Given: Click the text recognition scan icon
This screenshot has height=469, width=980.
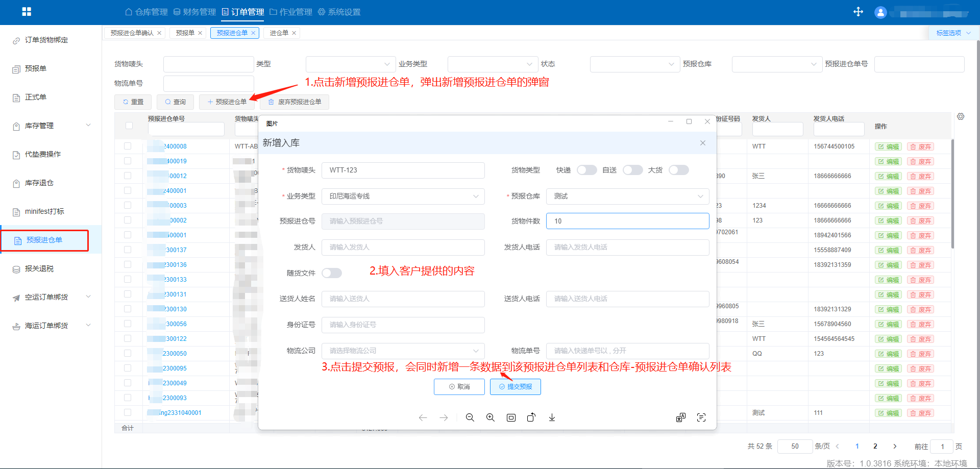Looking at the screenshot, I should [x=701, y=417].
